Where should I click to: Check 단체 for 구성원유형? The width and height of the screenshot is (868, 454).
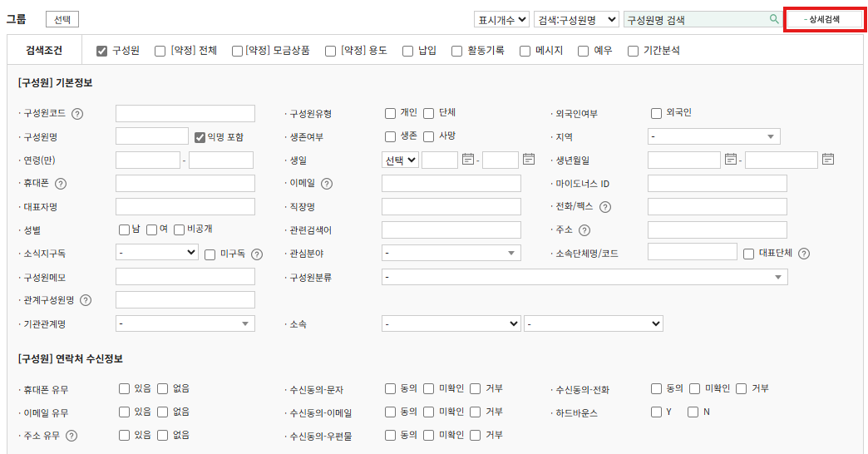coord(428,113)
